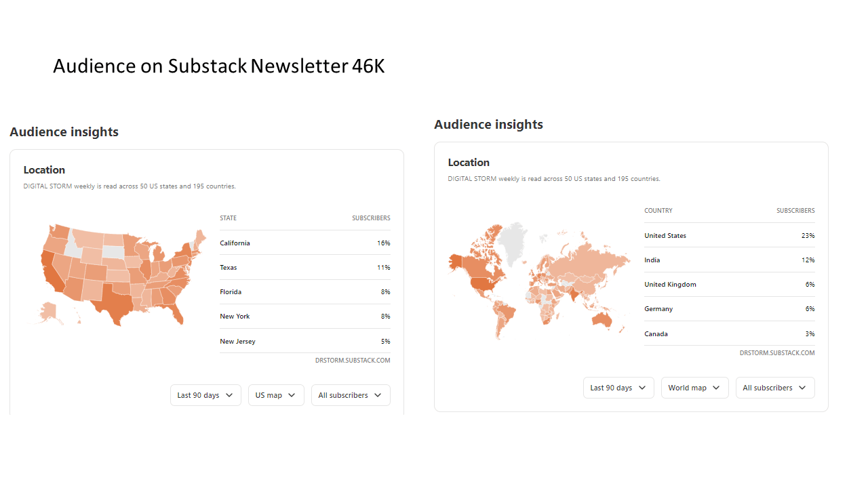
Task: Open All subscribers dropdown in the countries card
Action: click(775, 388)
